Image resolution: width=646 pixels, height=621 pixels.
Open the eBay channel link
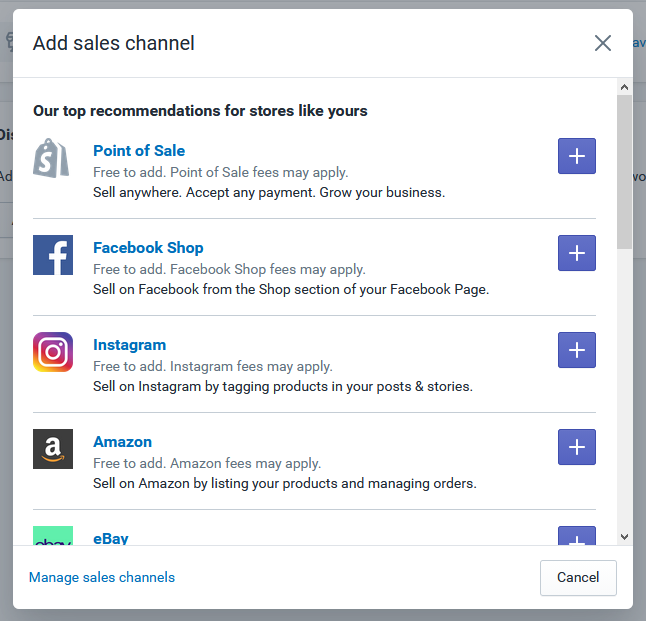[x=111, y=538]
